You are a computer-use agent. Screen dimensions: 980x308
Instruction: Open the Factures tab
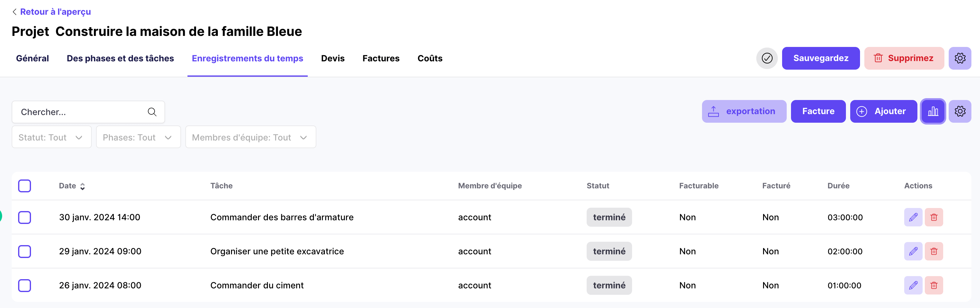pyautogui.click(x=381, y=58)
